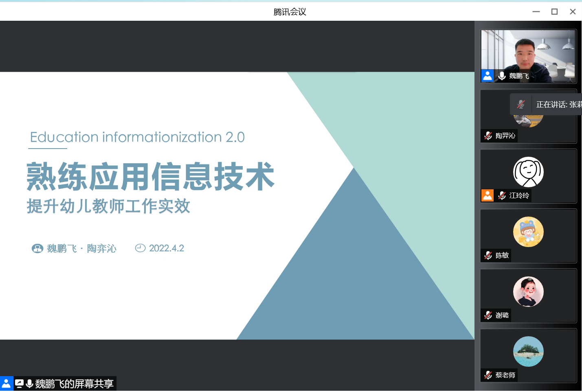The width and height of the screenshot is (582, 392).
Task: Click the blue host icon on 魏鹏飞's video
Action: [x=488, y=76]
